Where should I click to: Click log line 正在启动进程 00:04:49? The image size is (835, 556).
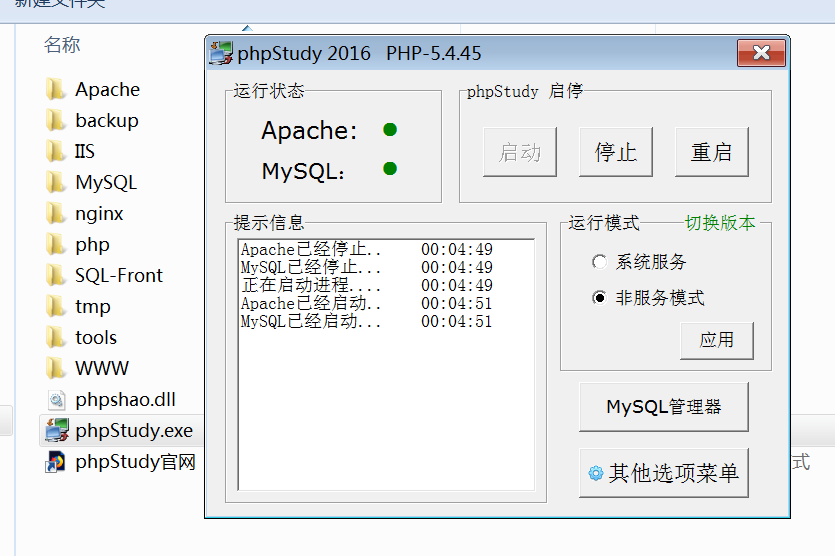[366, 285]
